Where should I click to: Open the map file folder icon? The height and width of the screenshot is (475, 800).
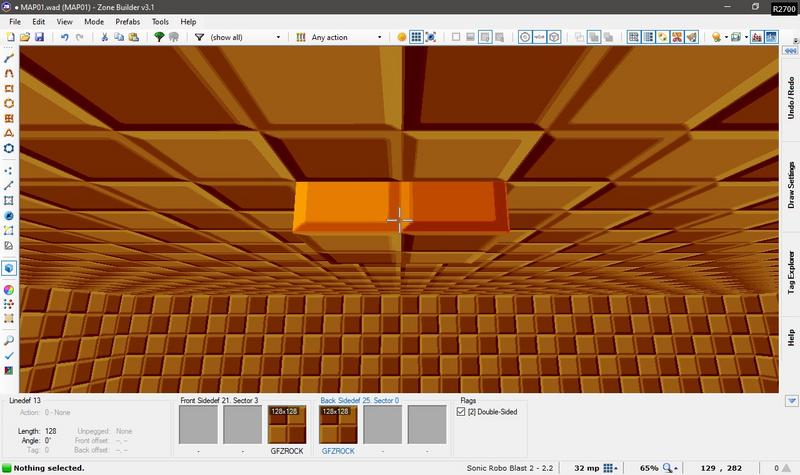pyautogui.click(x=25, y=37)
